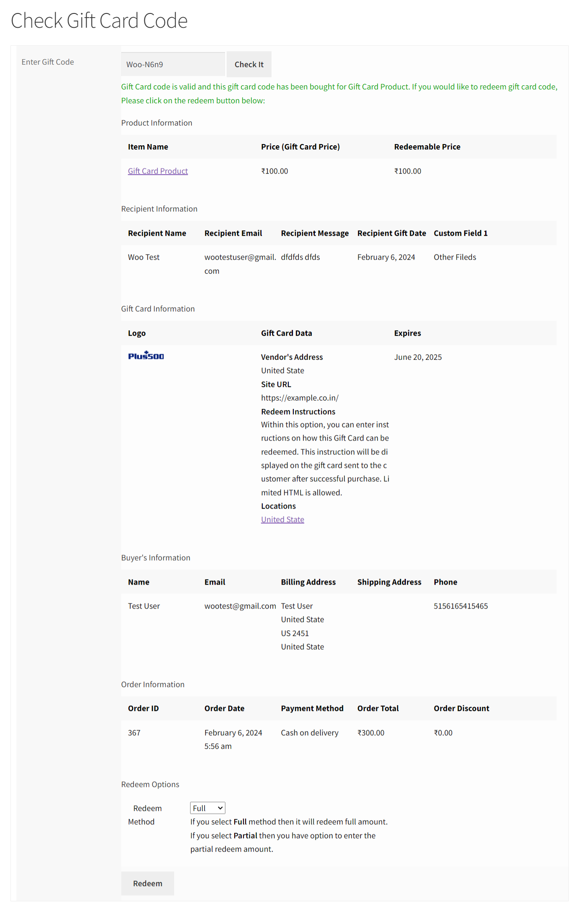Click the Enter Gift Code label
The width and height of the screenshot is (588, 913).
[x=48, y=62]
